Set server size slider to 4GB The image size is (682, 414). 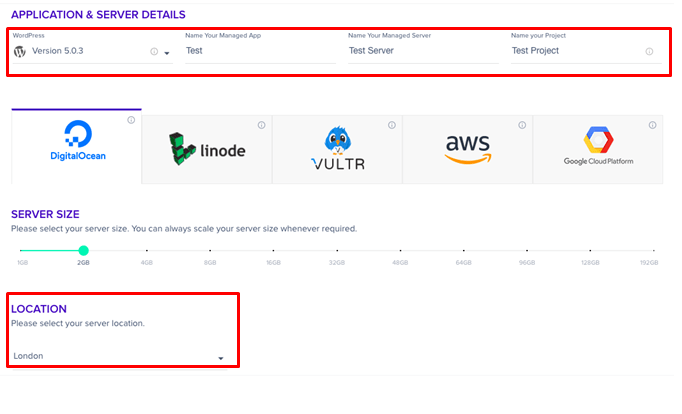click(147, 250)
